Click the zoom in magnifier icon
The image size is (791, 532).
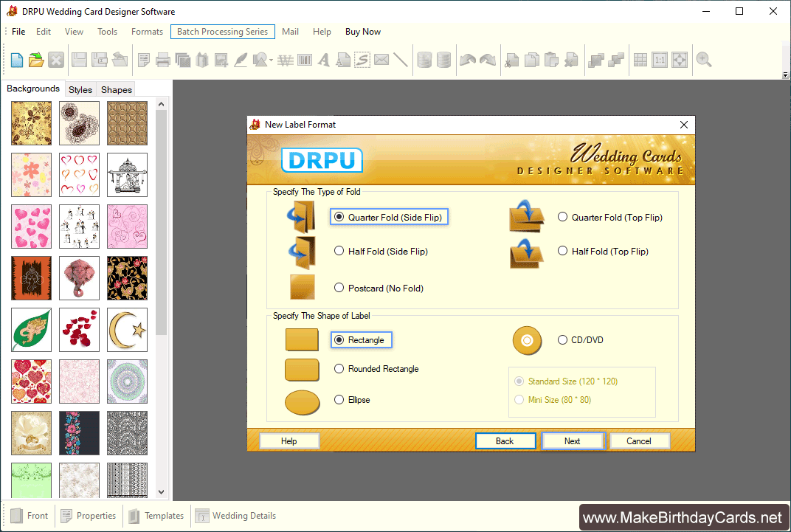pos(704,60)
